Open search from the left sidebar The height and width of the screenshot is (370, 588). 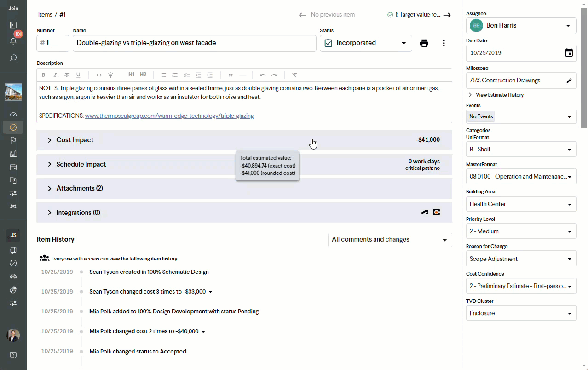point(13,58)
